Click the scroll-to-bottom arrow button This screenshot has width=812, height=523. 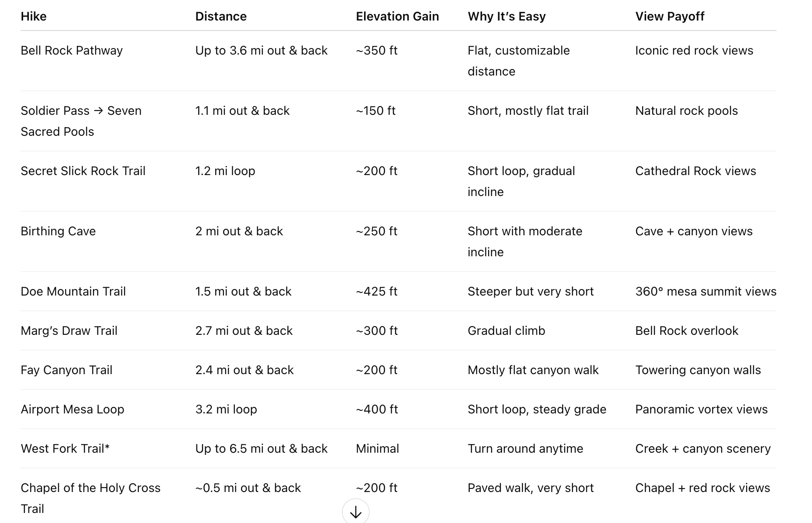point(355,512)
